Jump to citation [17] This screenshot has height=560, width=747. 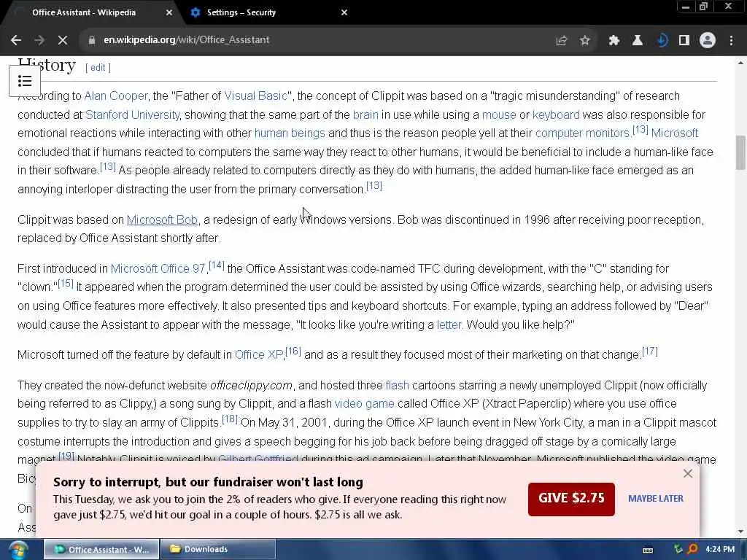(650, 351)
